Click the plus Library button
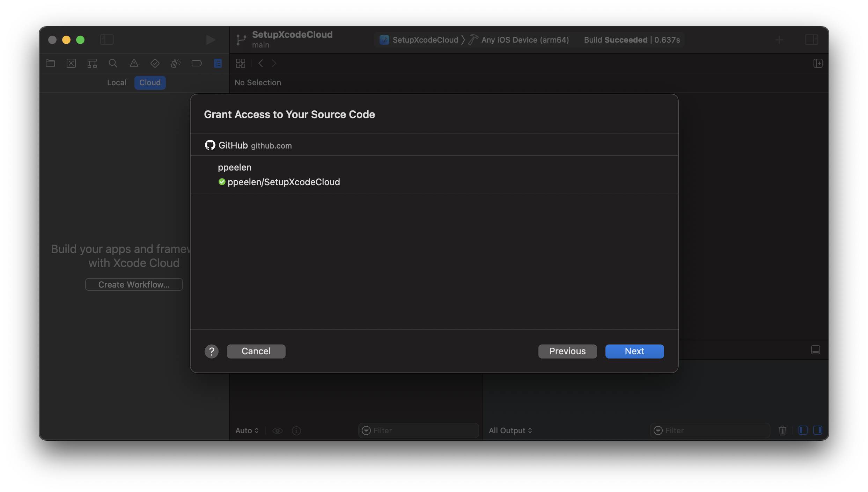 click(779, 40)
